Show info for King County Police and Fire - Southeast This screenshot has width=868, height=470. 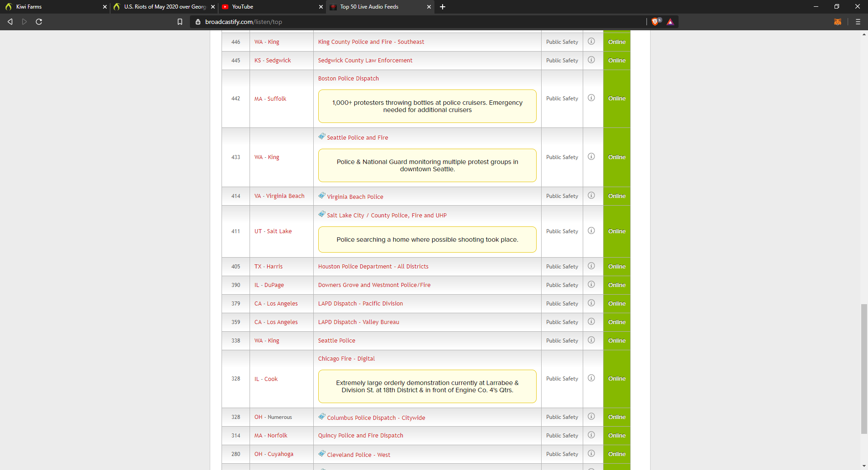click(x=591, y=41)
